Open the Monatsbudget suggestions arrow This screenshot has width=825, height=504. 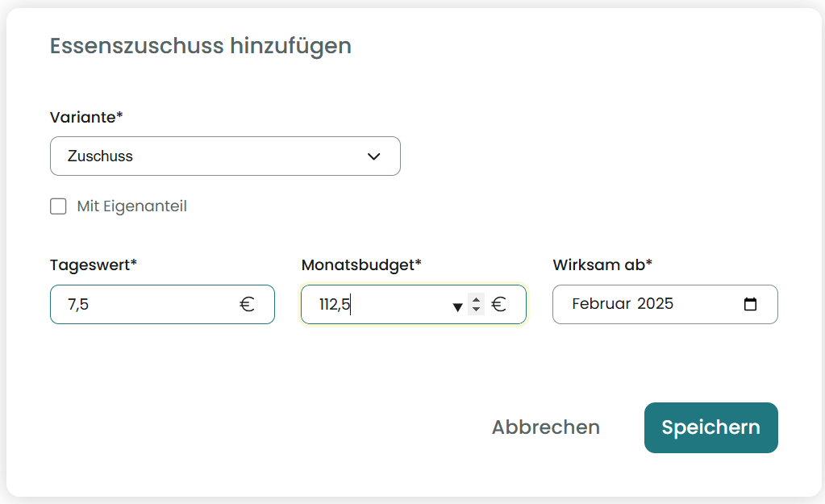pos(457,306)
